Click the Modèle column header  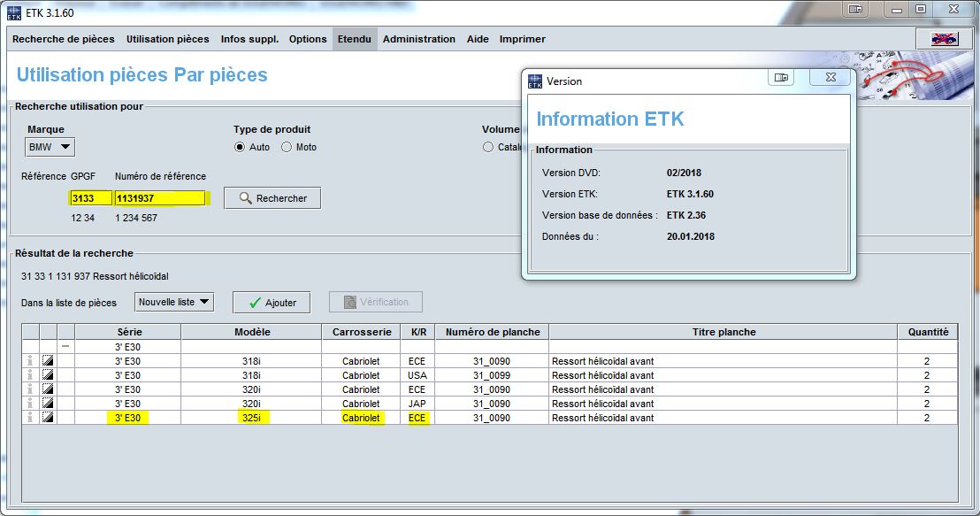click(252, 332)
